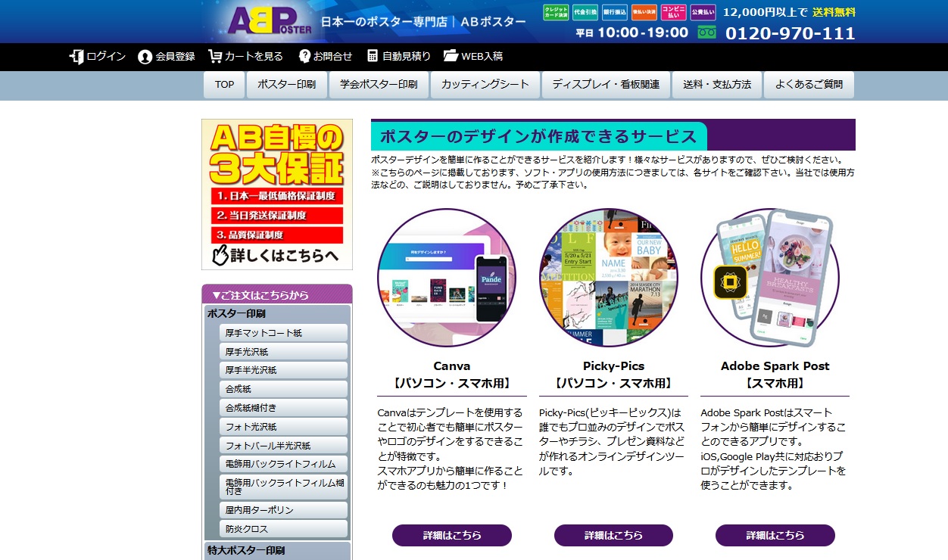Open the よくあるご質問 navigation tab

(809, 85)
